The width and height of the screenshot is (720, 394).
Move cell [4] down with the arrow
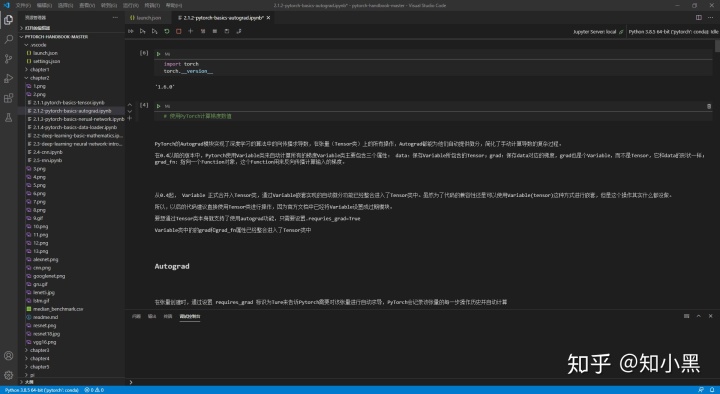(129, 111)
